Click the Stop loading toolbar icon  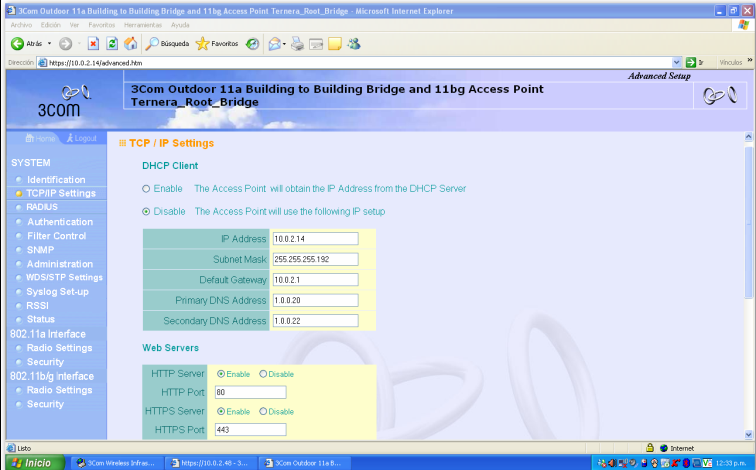(x=93, y=44)
